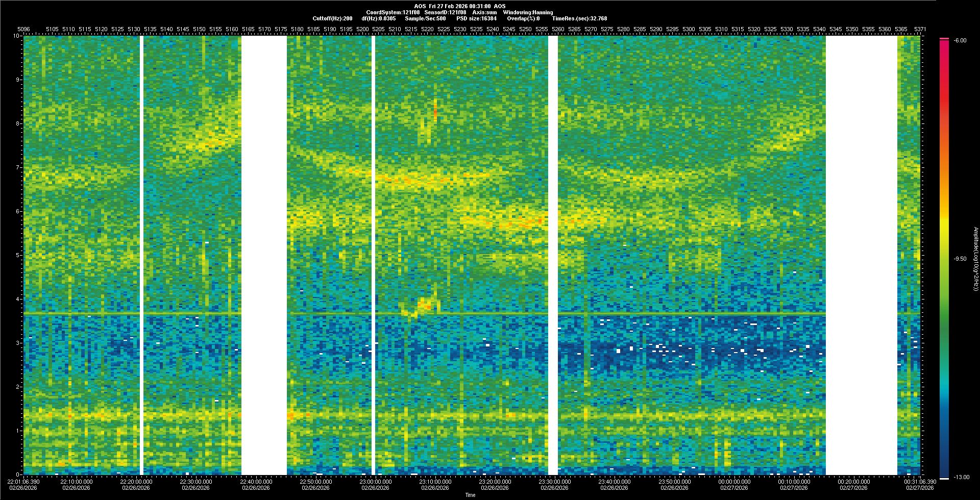Select the frequency axis label 3

[x=18, y=343]
